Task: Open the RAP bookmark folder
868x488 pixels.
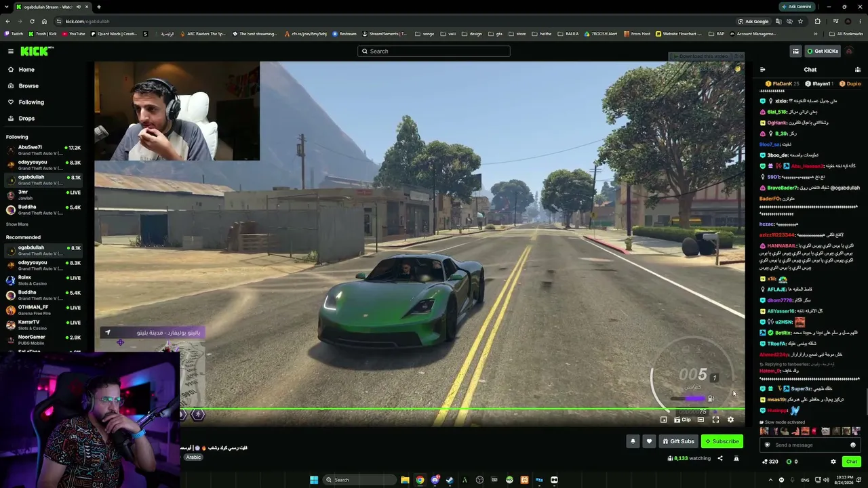Action: 716,33
